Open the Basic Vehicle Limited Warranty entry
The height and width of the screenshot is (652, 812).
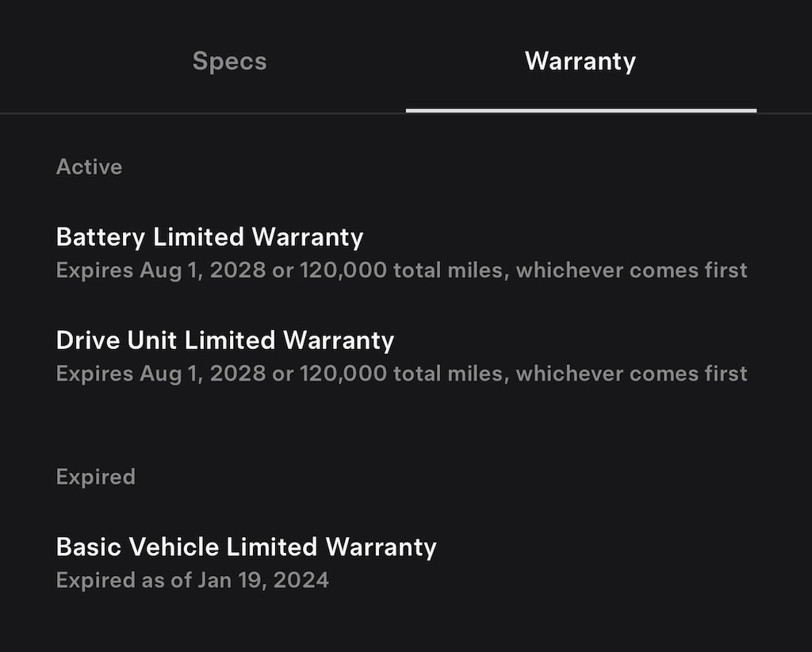click(x=246, y=547)
